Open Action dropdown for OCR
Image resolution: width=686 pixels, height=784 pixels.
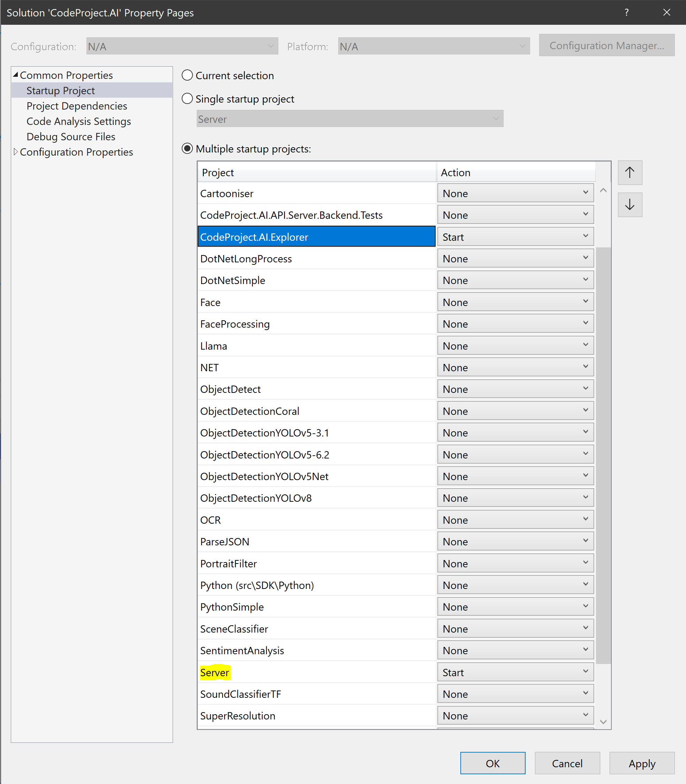click(515, 520)
